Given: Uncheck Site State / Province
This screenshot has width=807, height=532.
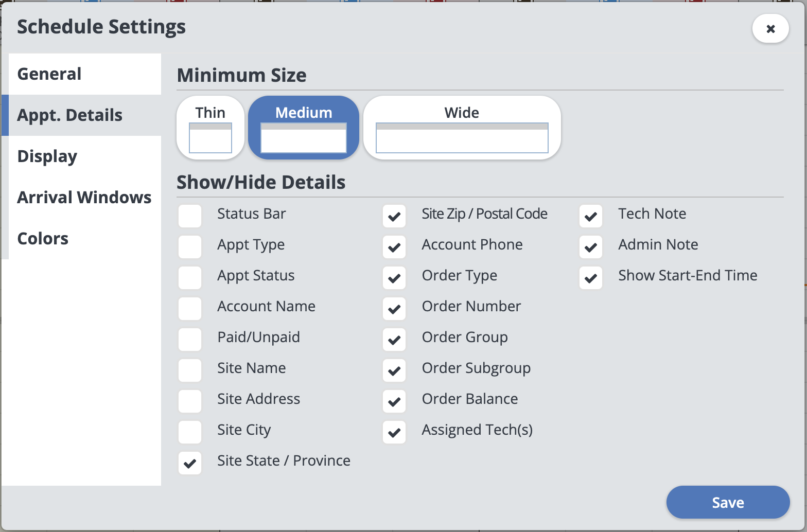Looking at the screenshot, I should tap(190, 463).
